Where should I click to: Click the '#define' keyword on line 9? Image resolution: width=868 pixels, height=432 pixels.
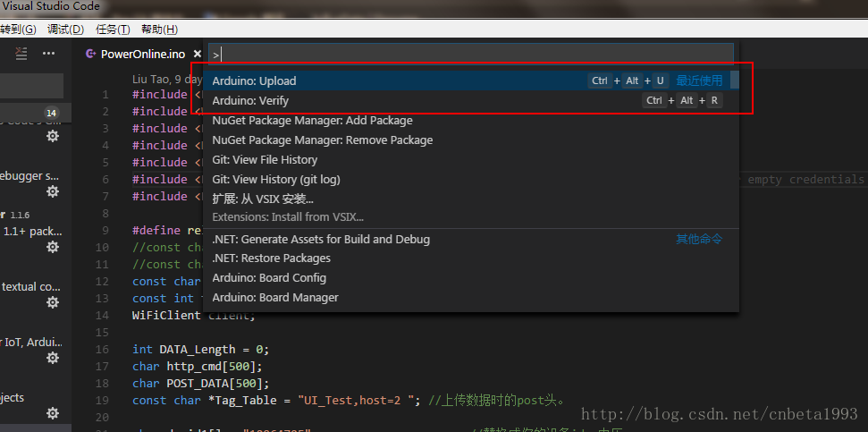[156, 231]
